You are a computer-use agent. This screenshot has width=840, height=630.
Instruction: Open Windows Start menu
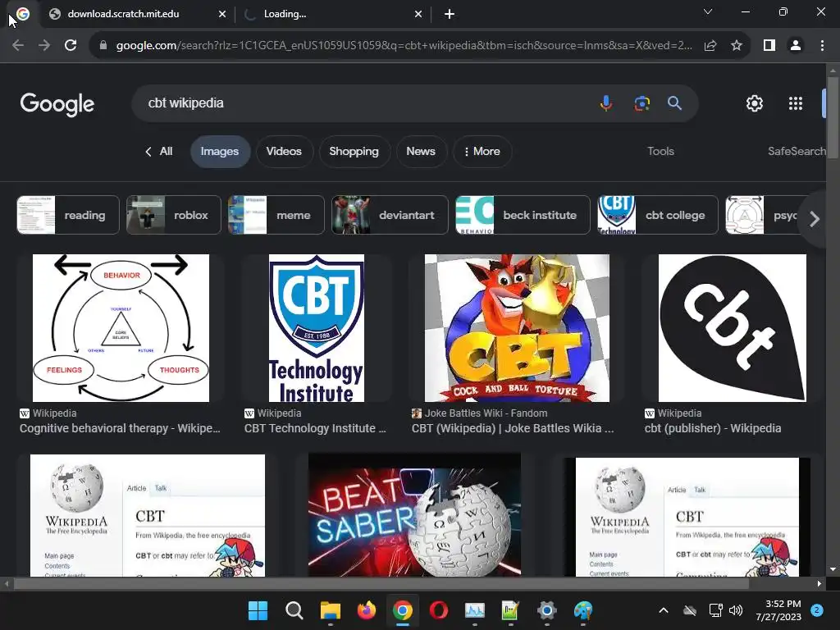coord(258,610)
